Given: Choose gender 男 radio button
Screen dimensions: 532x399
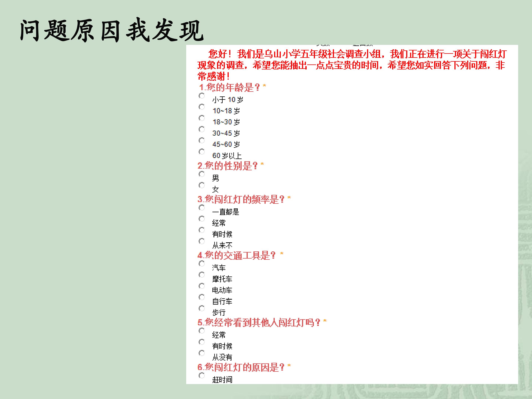Looking at the screenshot, I should [x=202, y=174].
